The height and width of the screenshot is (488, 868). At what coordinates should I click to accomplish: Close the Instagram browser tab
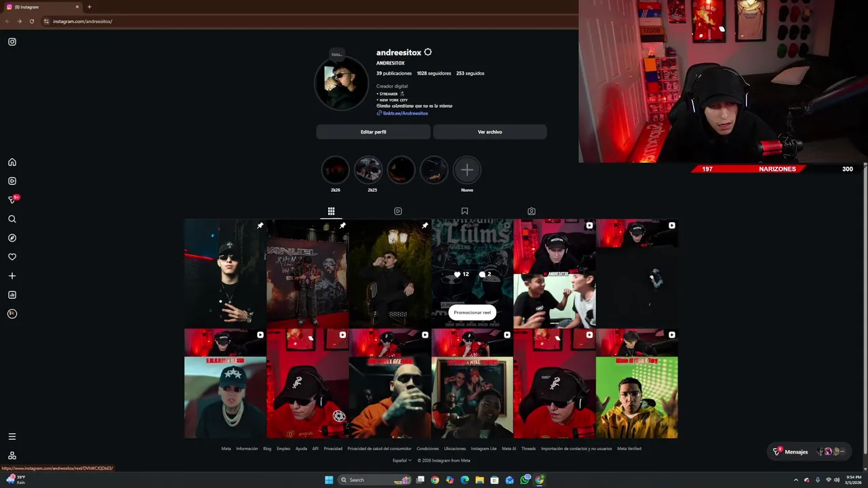77,7
